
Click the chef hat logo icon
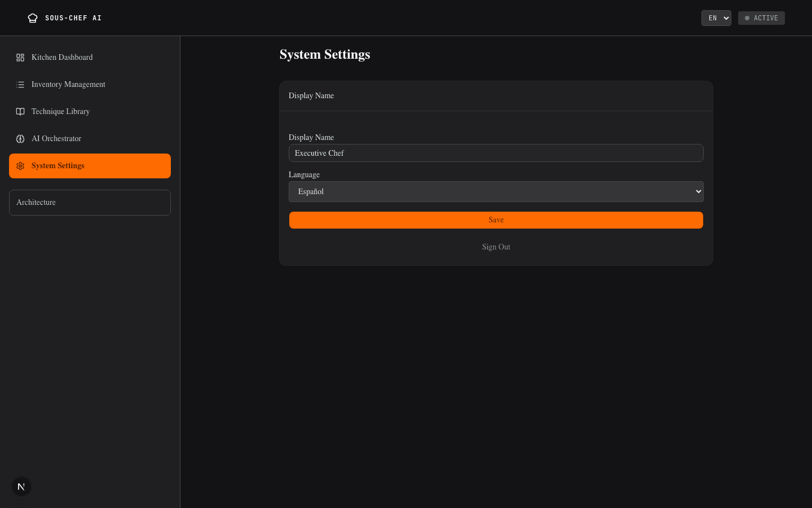(x=33, y=18)
